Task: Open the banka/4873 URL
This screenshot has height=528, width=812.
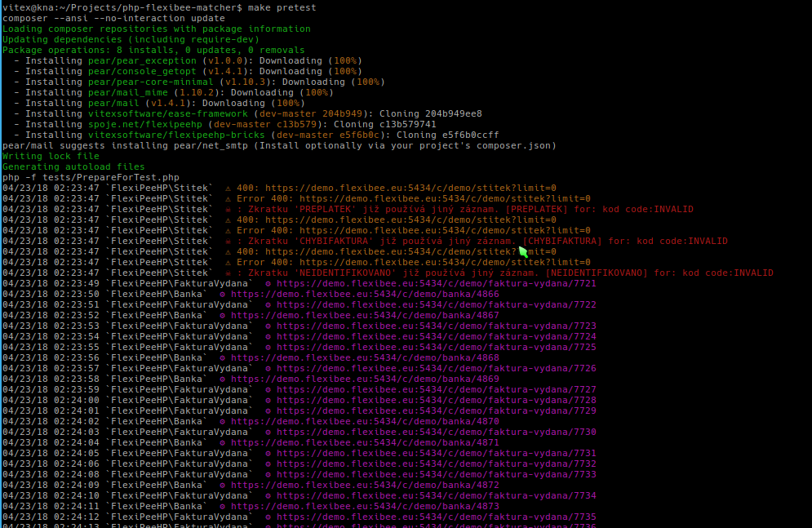Action: [365, 506]
